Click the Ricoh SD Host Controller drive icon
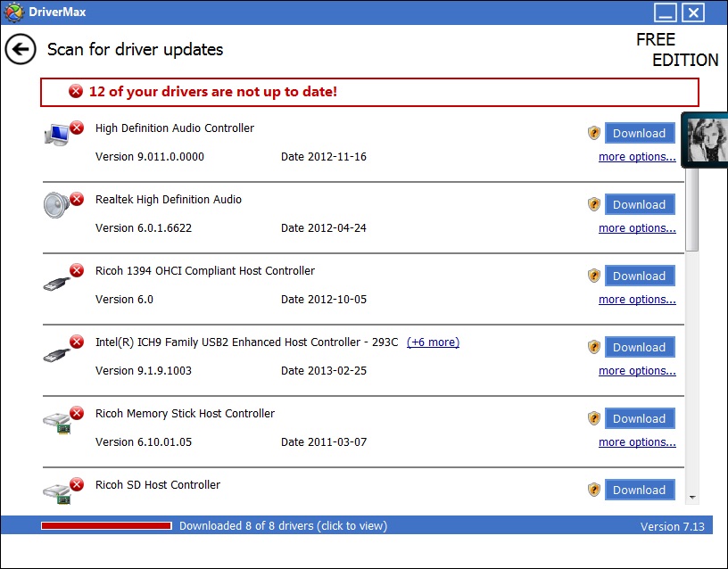The height and width of the screenshot is (569, 728). pyautogui.click(x=56, y=494)
